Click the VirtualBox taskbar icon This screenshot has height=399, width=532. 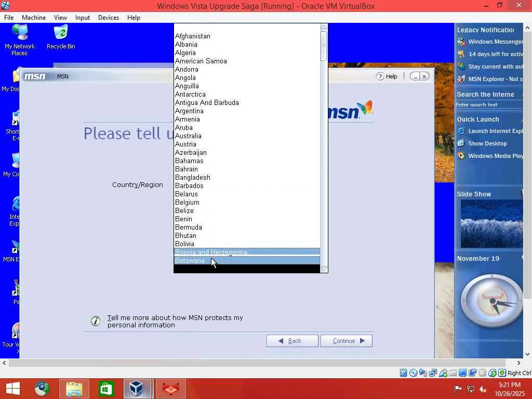[137, 389]
